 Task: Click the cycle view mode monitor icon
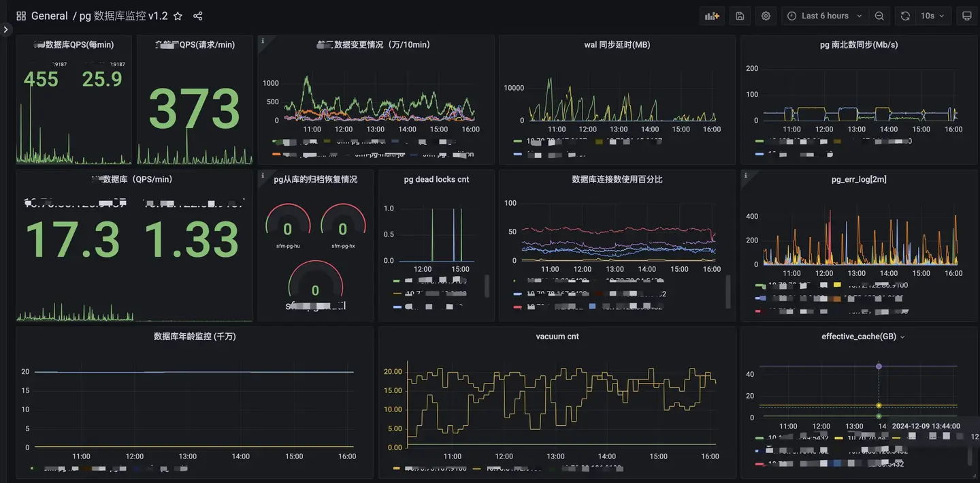pyautogui.click(x=966, y=16)
